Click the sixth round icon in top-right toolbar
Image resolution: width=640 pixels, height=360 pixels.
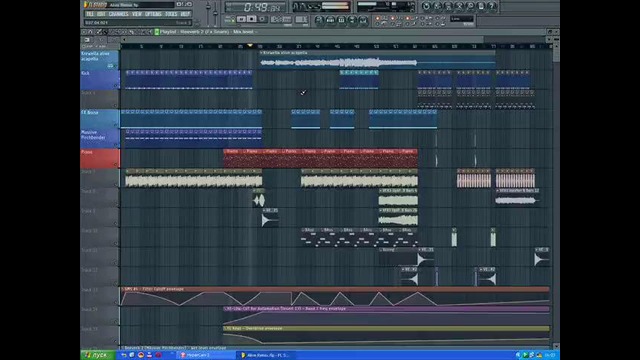coord(481,6)
